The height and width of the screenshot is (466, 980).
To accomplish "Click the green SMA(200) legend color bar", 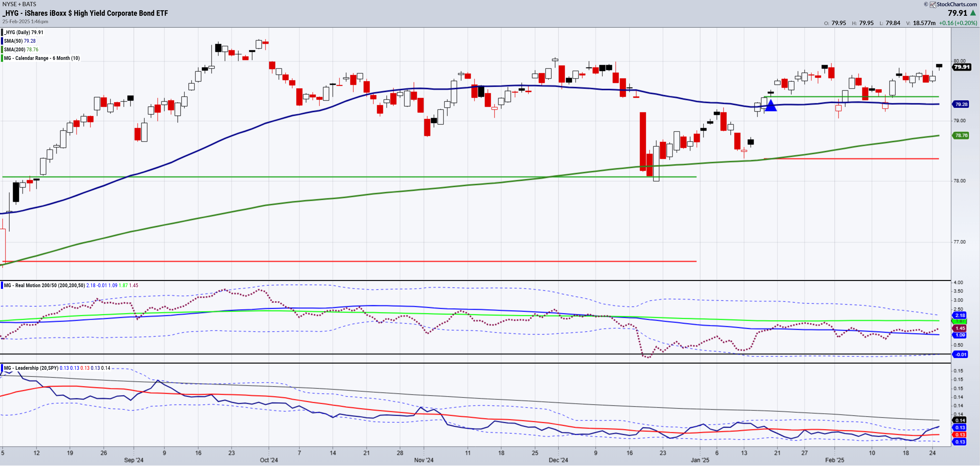I will 2,49.
